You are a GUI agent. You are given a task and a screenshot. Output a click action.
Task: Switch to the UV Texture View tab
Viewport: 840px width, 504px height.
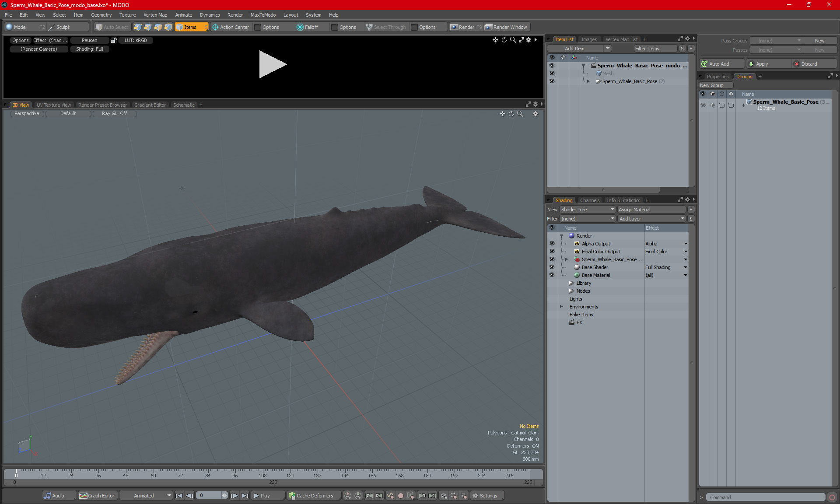(x=53, y=105)
